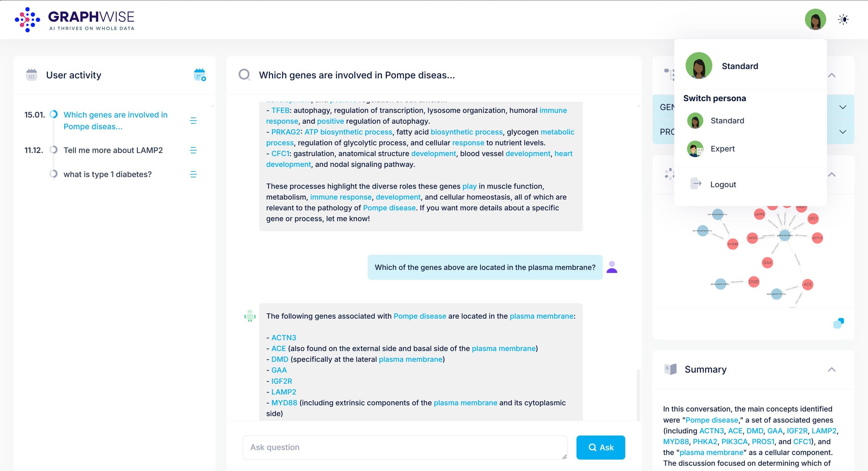This screenshot has width=868, height=471.
Task: Follow the TFEB gene link
Action: pos(280,110)
